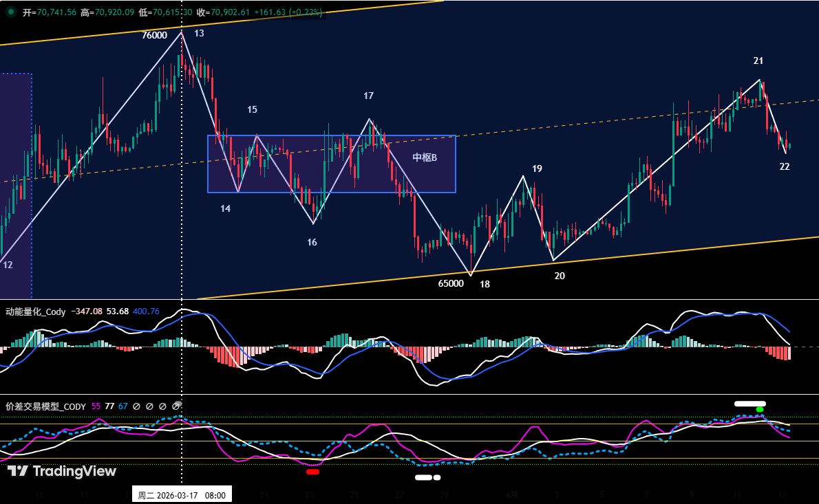Click the fourth slashed-circle icon on 价差交易模型_CODY

point(174,406)
